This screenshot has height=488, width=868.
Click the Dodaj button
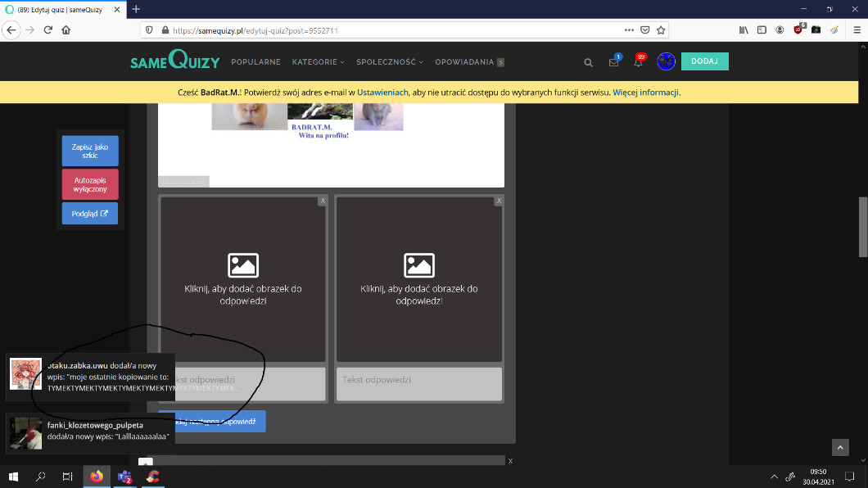tap(704, 61)
